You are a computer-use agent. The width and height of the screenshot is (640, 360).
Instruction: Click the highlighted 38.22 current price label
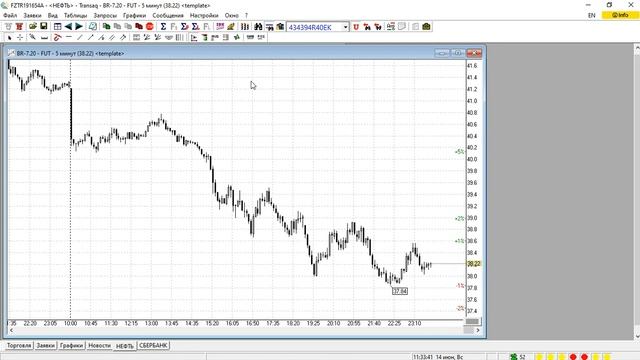(474, 264)
